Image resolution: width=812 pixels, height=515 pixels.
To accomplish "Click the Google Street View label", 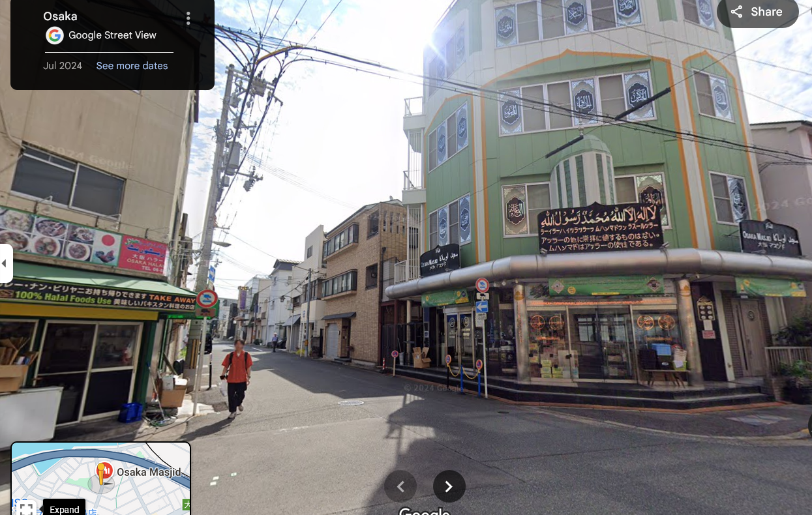I will tap(112, 35).
